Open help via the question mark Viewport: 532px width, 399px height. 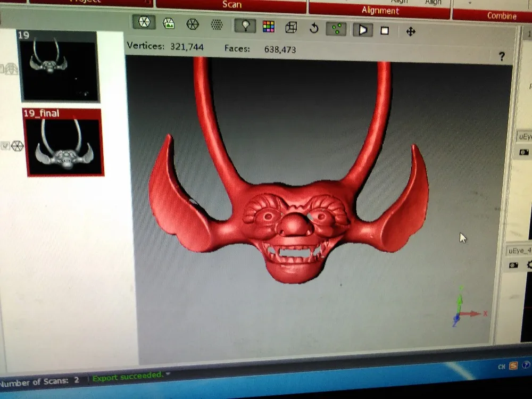501,56
